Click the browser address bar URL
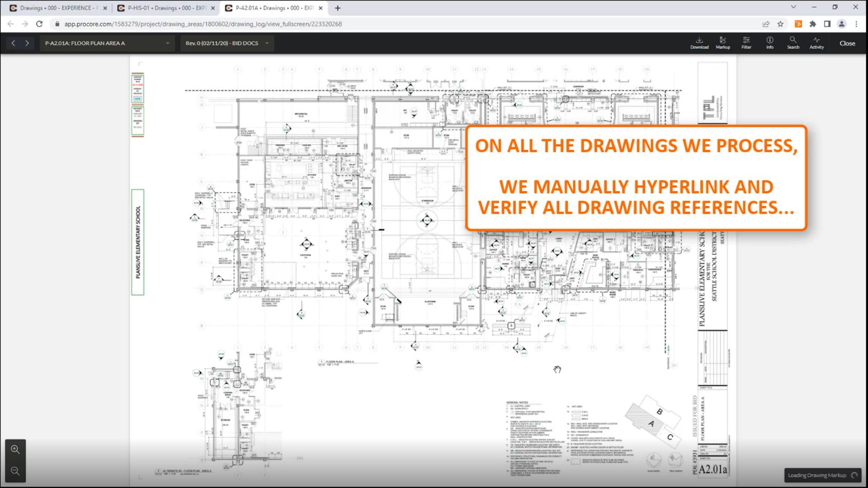868x488 pixels. [x=203, y=24]
